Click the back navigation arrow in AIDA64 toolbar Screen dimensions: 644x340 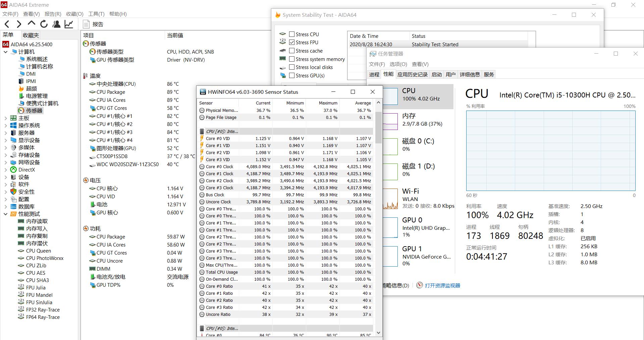pyautogui.click(x=7, y=24)
